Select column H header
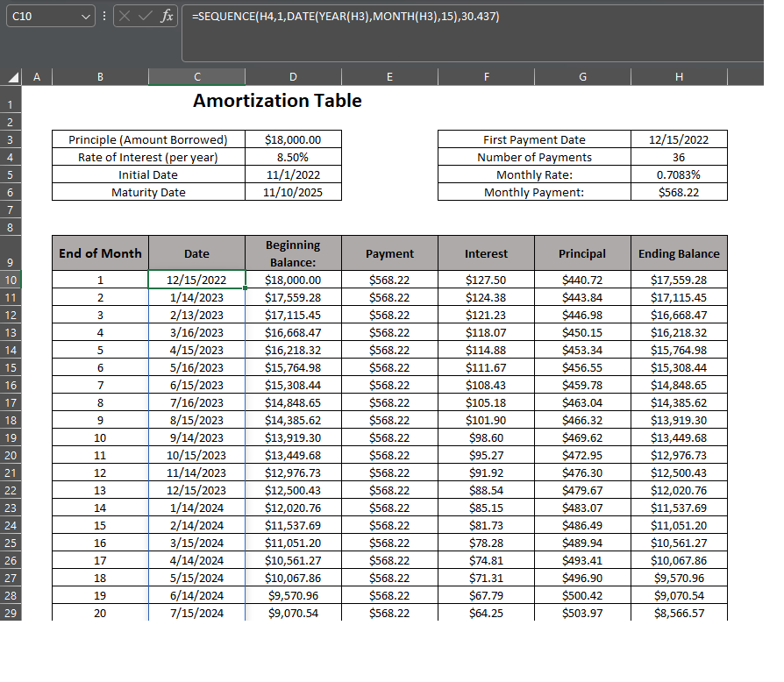The height and width of the screenshot is (682, 784). (679, 77)
